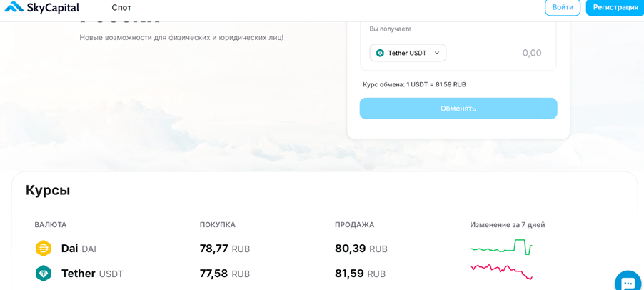Click the ПОКУПКА column header
This screenshot has width=644, height=290.
218,225
